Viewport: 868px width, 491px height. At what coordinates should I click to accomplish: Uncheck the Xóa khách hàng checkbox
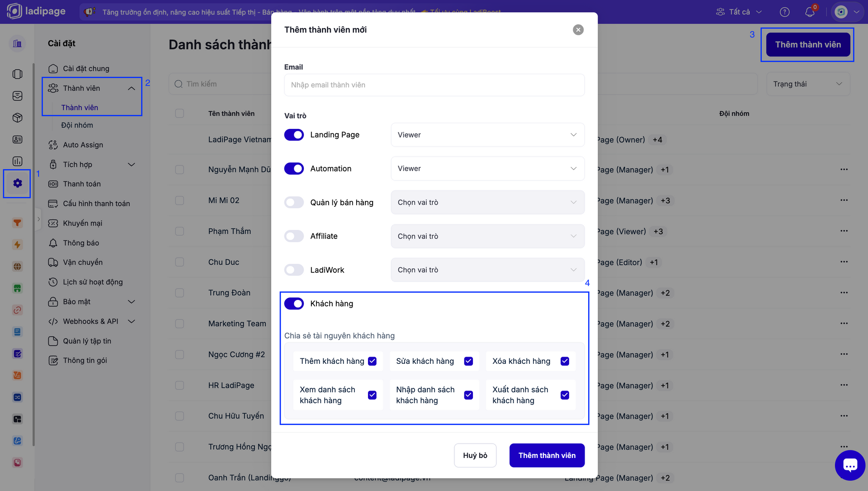[x=565, y=361]
